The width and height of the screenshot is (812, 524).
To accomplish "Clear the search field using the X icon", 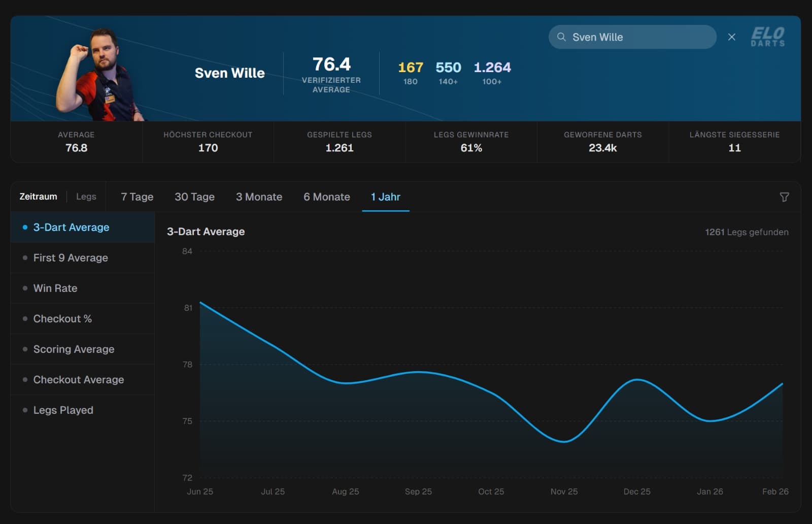I will coord(731,37).
